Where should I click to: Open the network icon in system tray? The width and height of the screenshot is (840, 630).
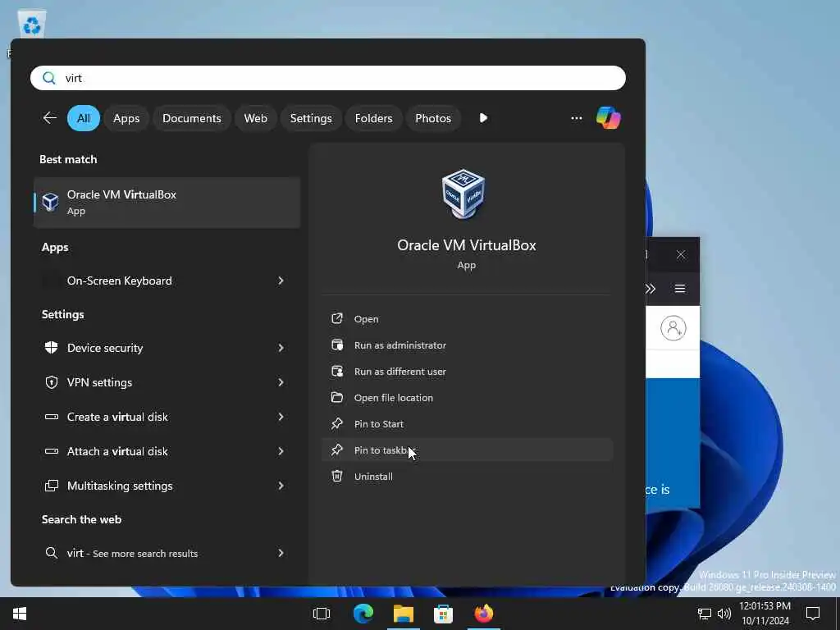click(x=705, y=614)
